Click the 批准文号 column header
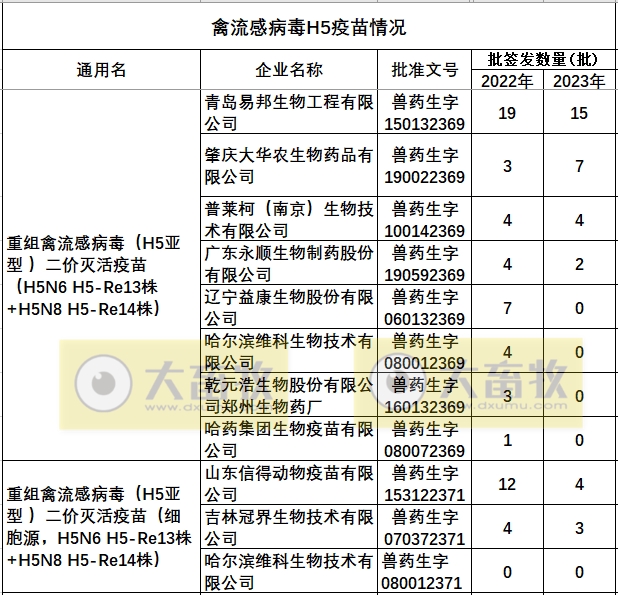This screenshot has width=618, height=595. coord(424,70)
